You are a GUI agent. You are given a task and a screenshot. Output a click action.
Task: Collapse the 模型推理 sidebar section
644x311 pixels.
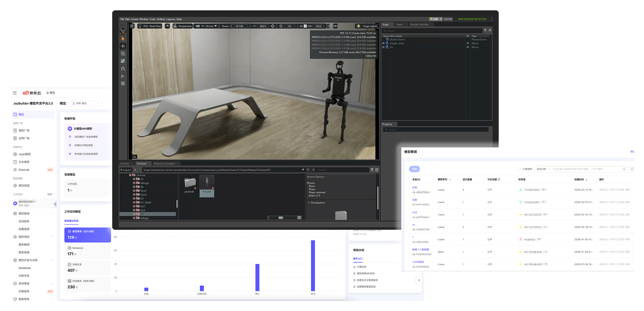coord(52,213)
